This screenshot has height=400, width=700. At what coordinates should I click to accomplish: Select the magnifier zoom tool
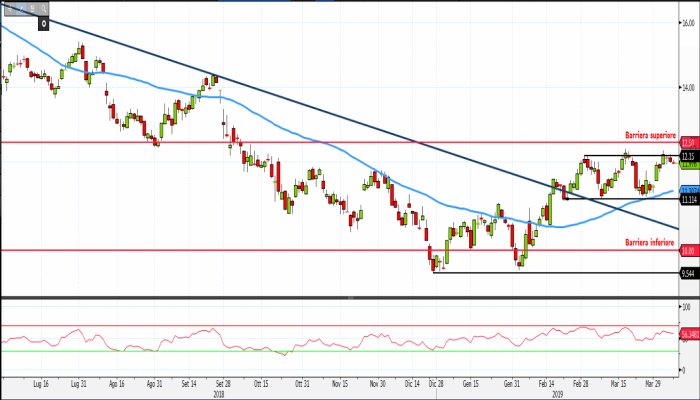point(41,8)
